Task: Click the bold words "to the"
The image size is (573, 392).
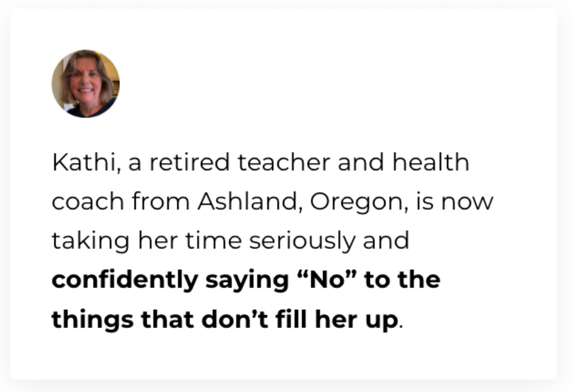Action: 402,280
